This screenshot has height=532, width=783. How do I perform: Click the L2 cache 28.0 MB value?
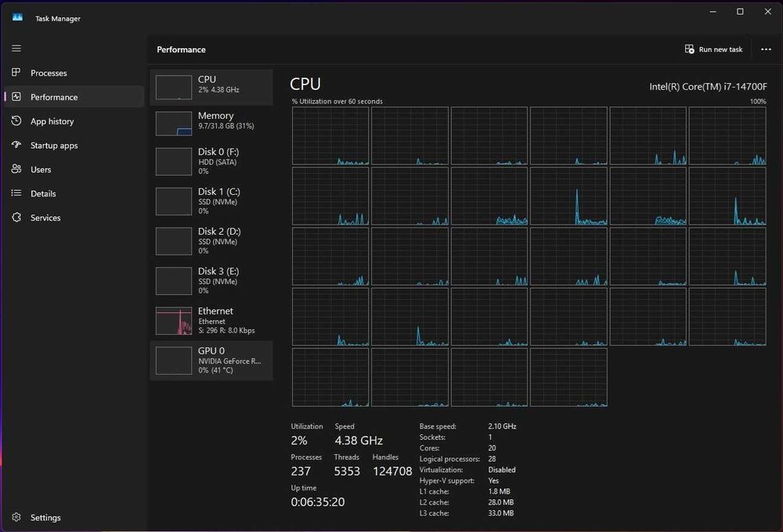[x=501, y=502]
